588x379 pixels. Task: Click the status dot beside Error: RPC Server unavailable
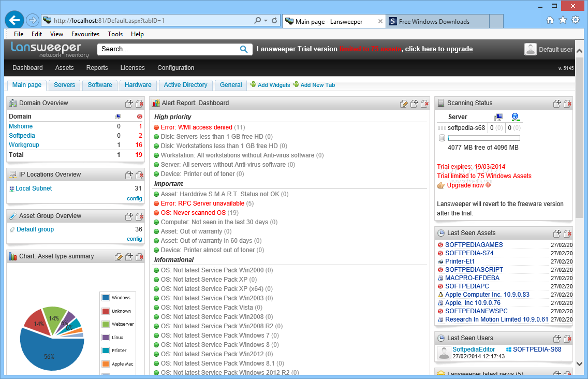(x=156, y=202)
